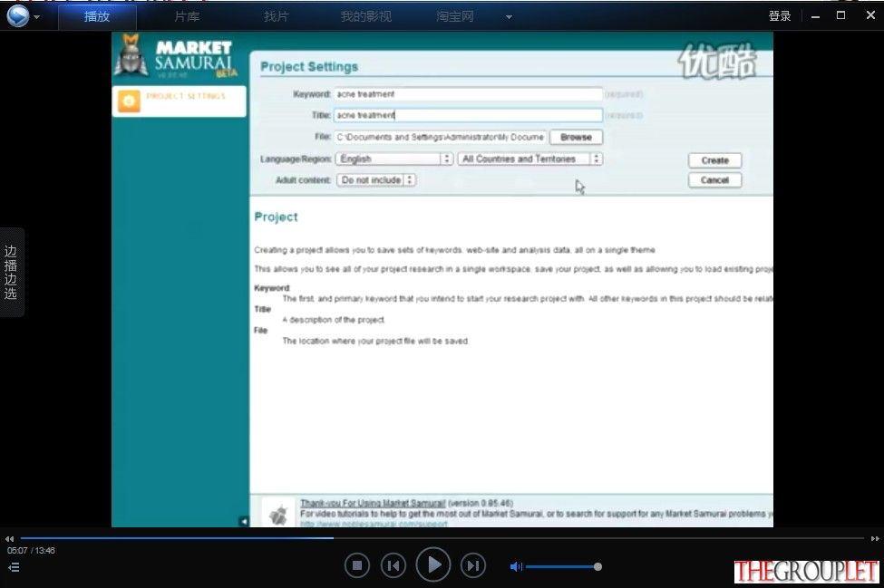Open the playlist icon at bottom-left
Image resolution: width=884 pixels, height=588 pixels.
click(15, 567)
